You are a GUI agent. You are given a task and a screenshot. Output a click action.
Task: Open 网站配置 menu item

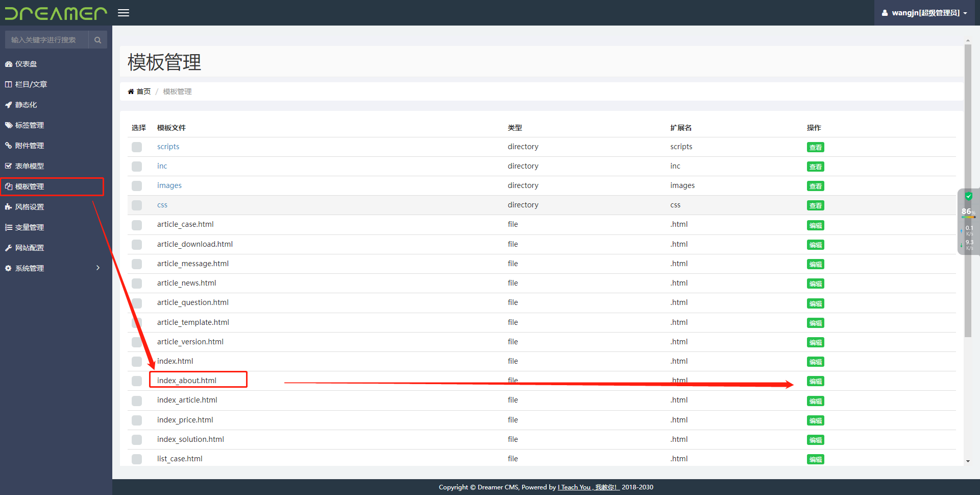(56, 248)
